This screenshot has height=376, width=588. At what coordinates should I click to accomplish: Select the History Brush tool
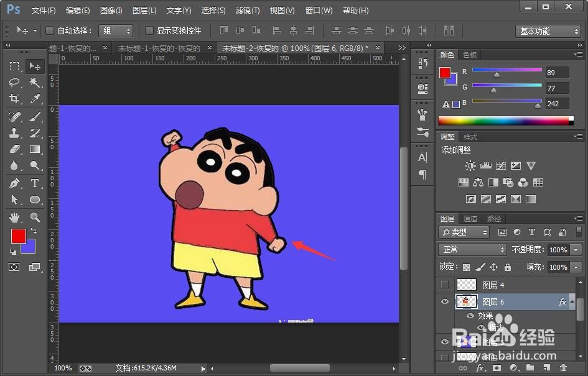(34, 133)
